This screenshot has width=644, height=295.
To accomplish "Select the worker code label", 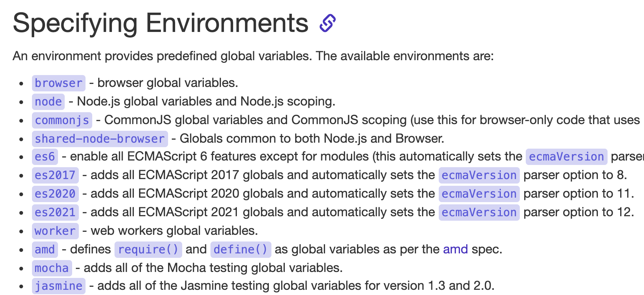I will (x=55, y=231).
